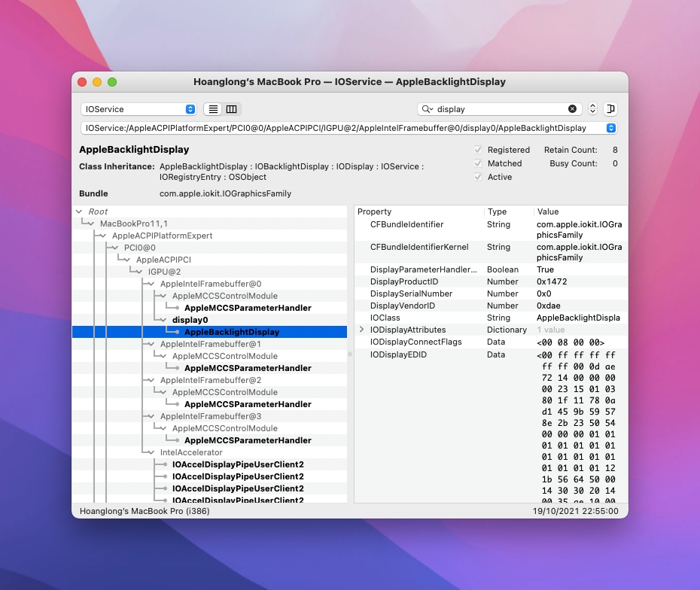Click the value 0xdae
The image size is (700, 590).
[548, 306]
